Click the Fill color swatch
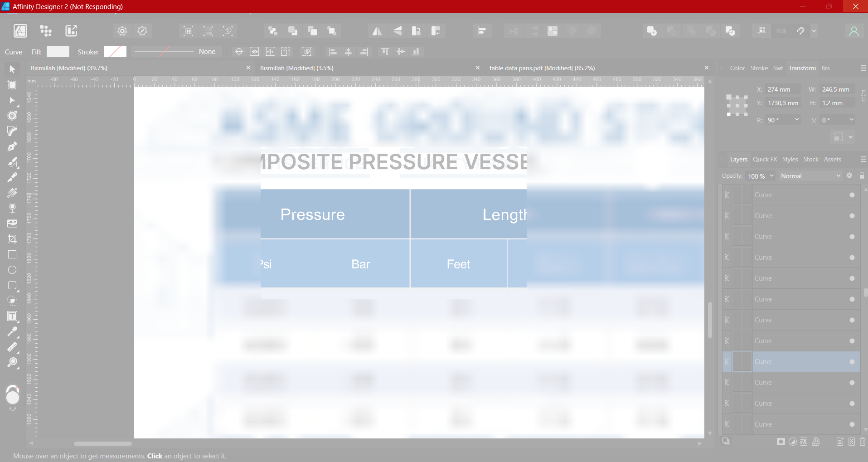The width and height of the screenshot is (868, 462). pos(58,52)
